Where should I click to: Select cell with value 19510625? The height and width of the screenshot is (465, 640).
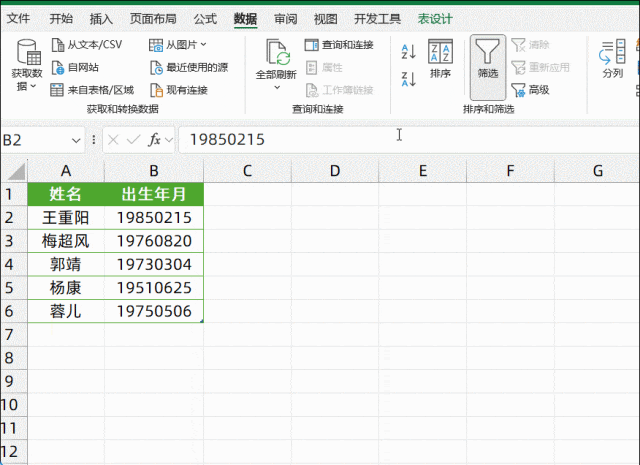pyautogui.click(x=154, y=288)
